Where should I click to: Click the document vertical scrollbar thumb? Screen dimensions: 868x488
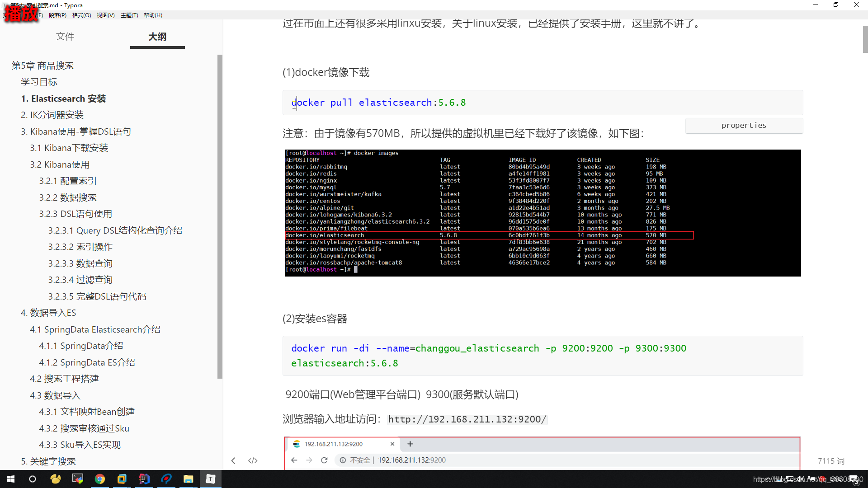[x=865, y=39]
